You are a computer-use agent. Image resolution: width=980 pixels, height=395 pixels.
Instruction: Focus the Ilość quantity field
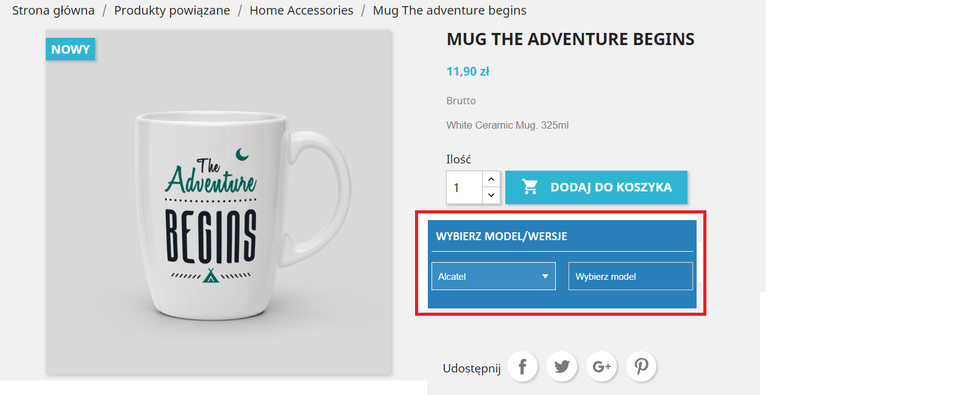click(464, 188)
